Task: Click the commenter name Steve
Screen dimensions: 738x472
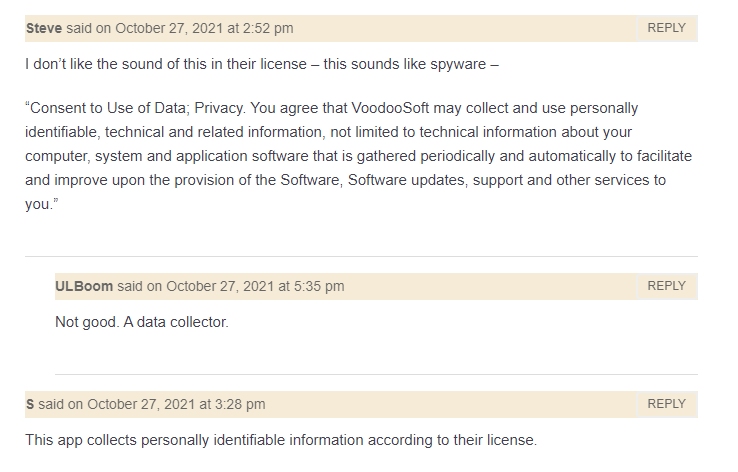Action: tap(43, 28)
